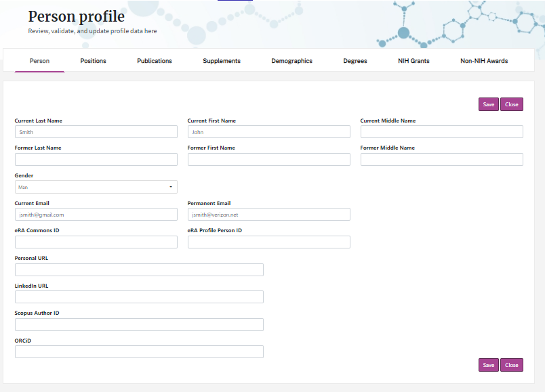Click the Former Last Name field
Image resolution: width=545 pixels, height=392 pixels.
pos(96,159)
